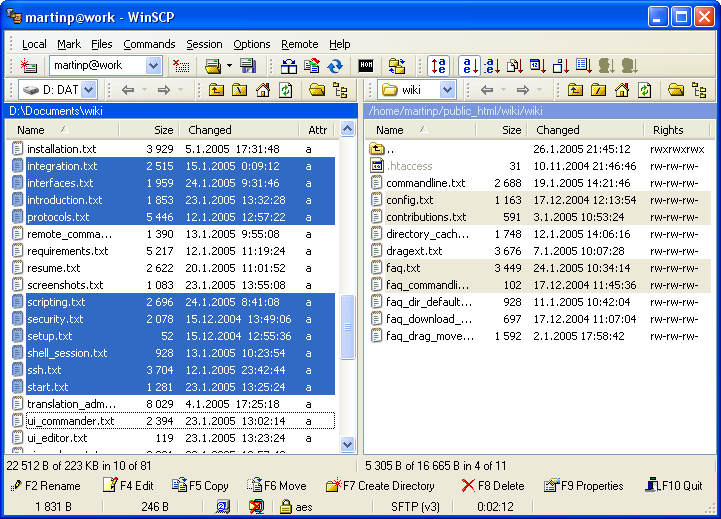
Task: Open local directory bookmark folder icon
Action: click(317, 90)
